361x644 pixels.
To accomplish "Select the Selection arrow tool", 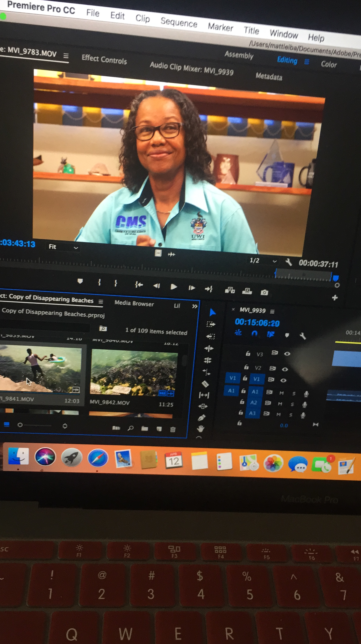I will coord(212,312).
